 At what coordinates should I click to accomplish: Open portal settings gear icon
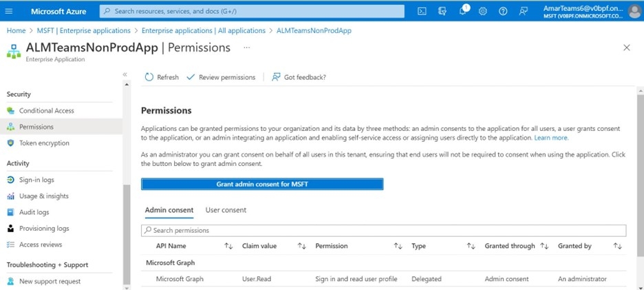pyautogui.click(x=483, y=11)
